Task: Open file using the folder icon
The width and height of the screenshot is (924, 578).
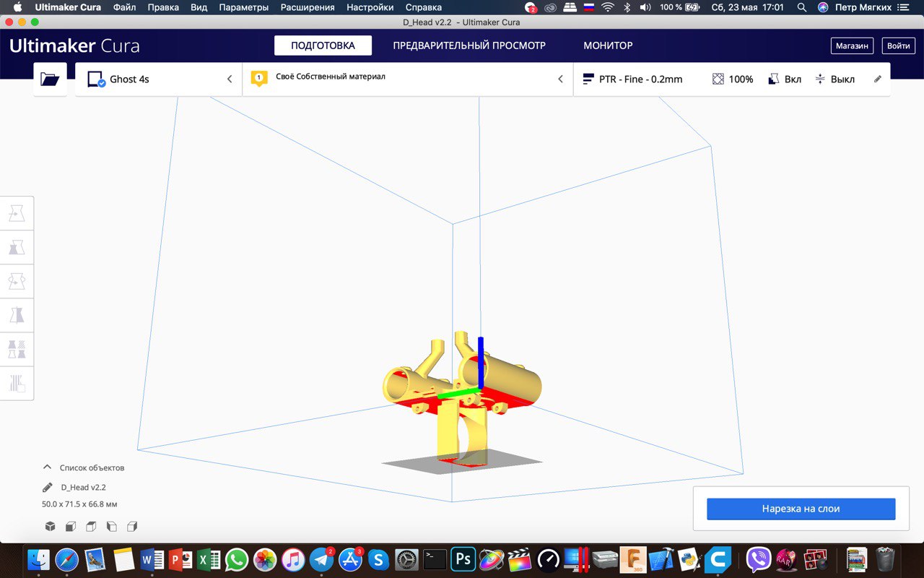Action: (50, 79)
